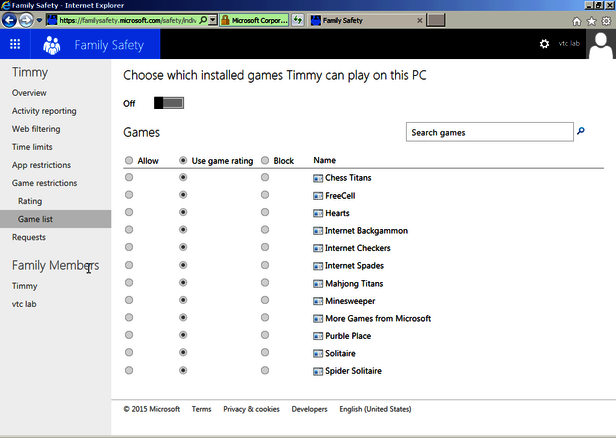Click the search games magnifier icon
This screenshot has width=616, height=438.
pyautogui.click(x=580, y=131)
